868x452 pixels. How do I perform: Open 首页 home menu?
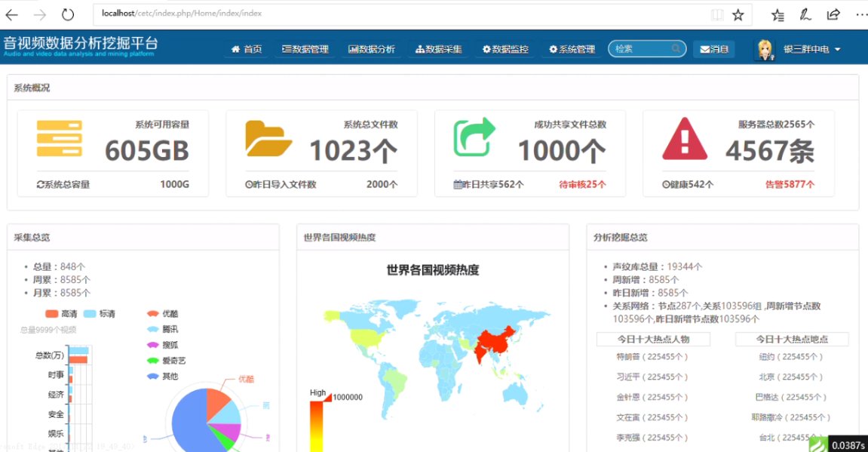point(247,49)
